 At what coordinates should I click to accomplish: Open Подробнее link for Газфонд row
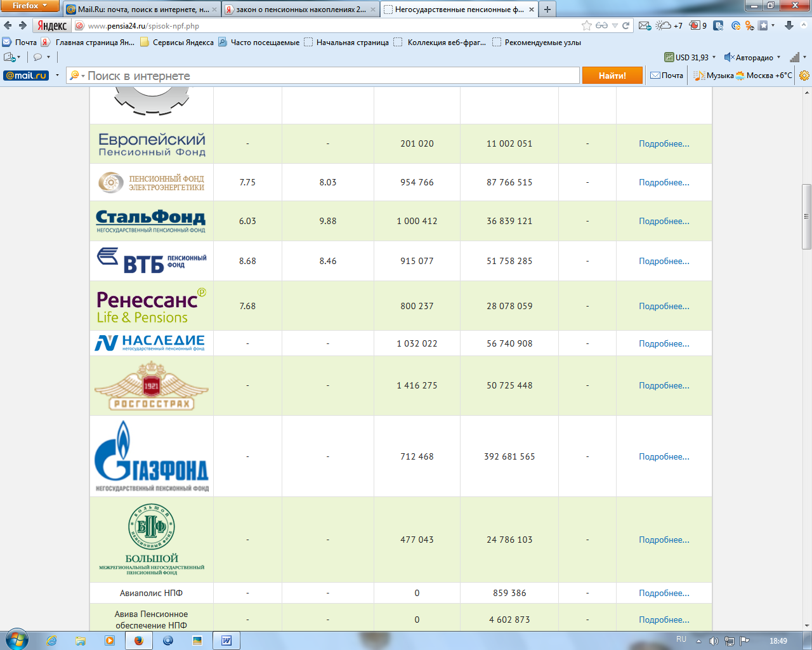click(x=664, y=456)
